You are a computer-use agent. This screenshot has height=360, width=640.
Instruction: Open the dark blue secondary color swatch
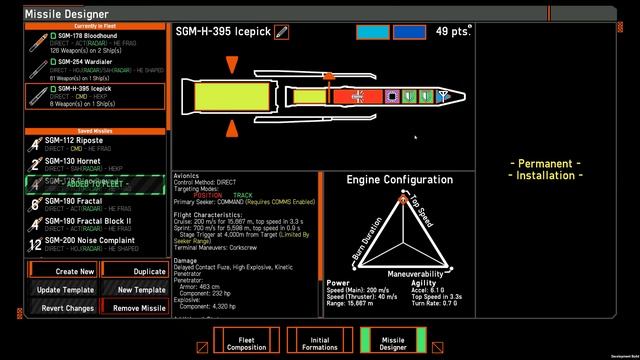pyautogui.click(x=409, y=32)
